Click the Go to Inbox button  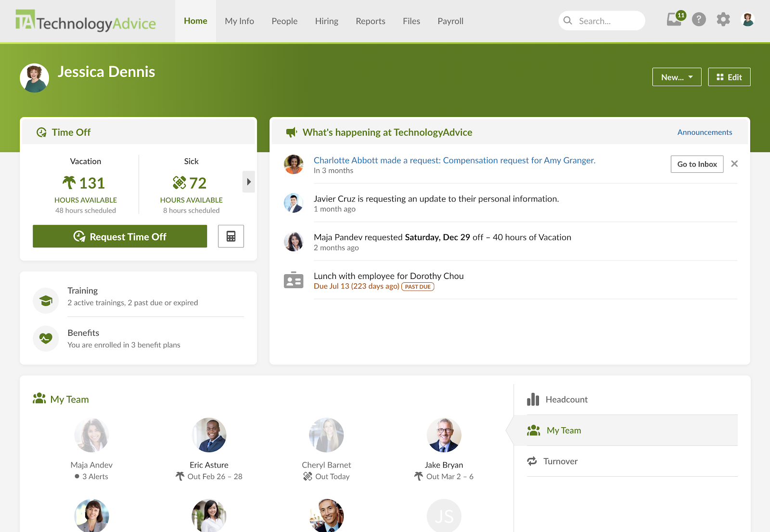pyautogui.click(x=697, y=164)
